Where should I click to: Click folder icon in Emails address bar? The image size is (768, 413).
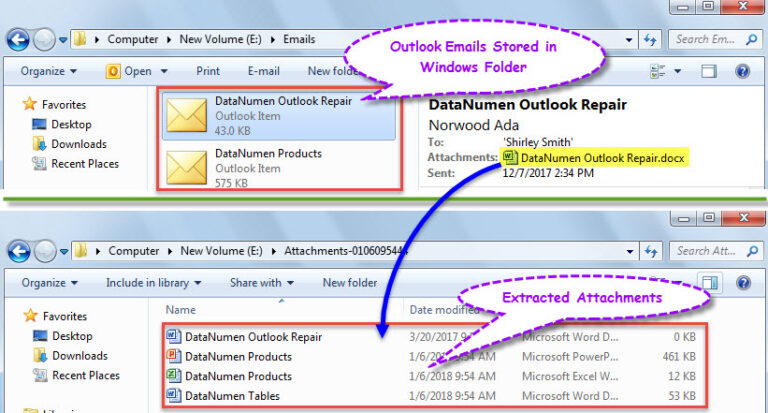point(80,39)
